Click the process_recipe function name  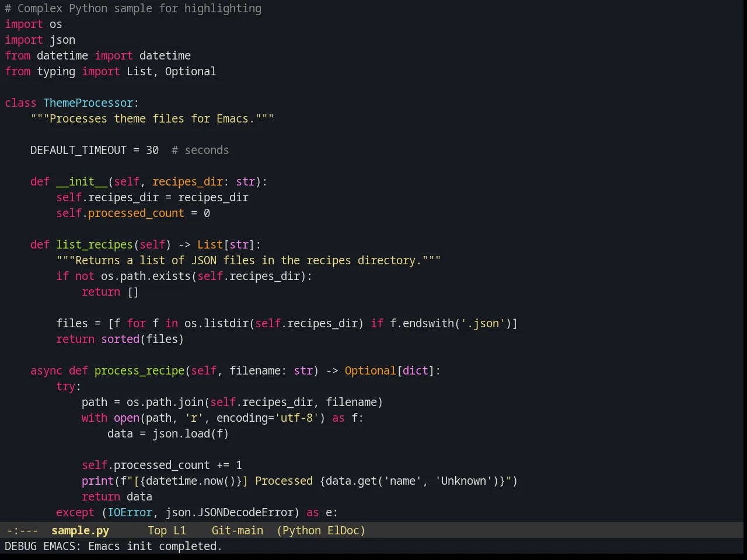(139, 370)
